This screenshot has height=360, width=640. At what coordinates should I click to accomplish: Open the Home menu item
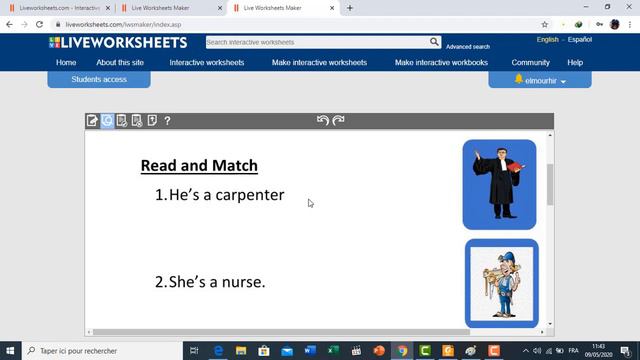point(66,62)
